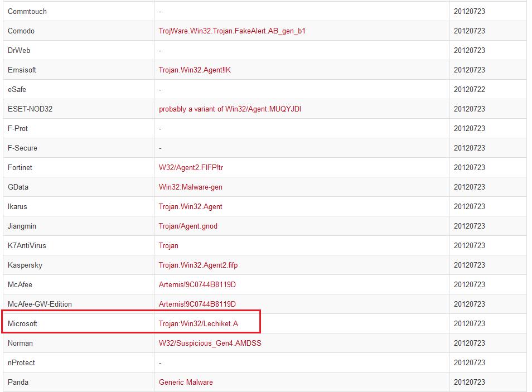Select the GData antivirus name
Screen dimensions: 532x392
[18, 187]
